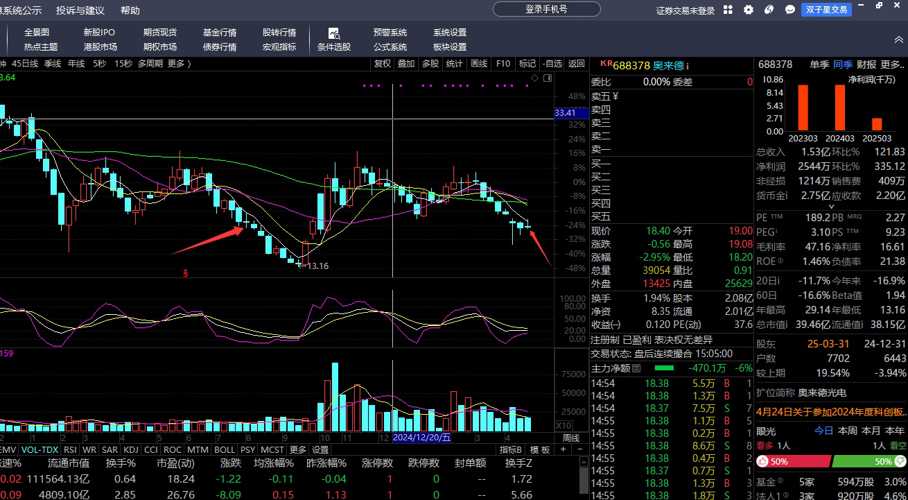Open the 全景图 toolbar item

coord(36,32)
